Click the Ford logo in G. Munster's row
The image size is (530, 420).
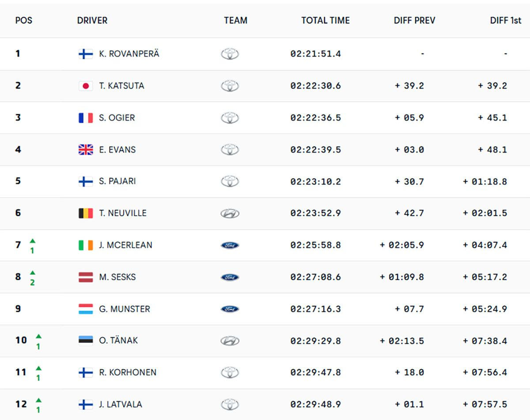point(230,309)
